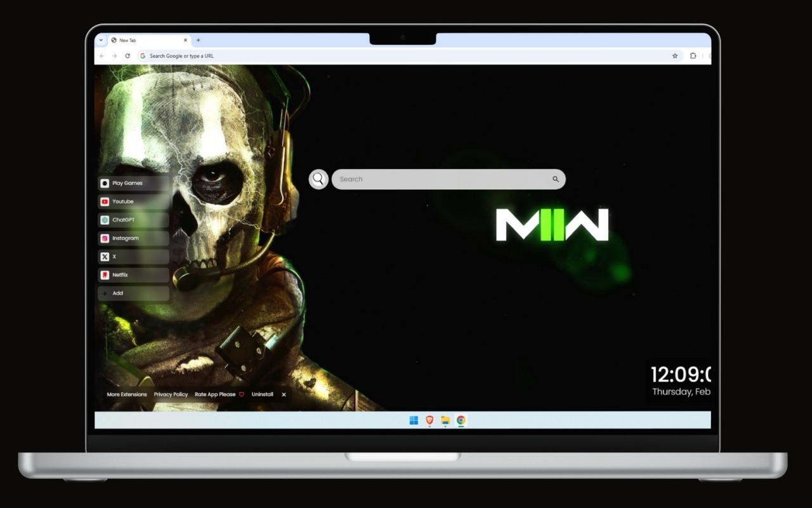Focus the wallpaper Search field
812x508 pixels.
(x=448, y=179)
